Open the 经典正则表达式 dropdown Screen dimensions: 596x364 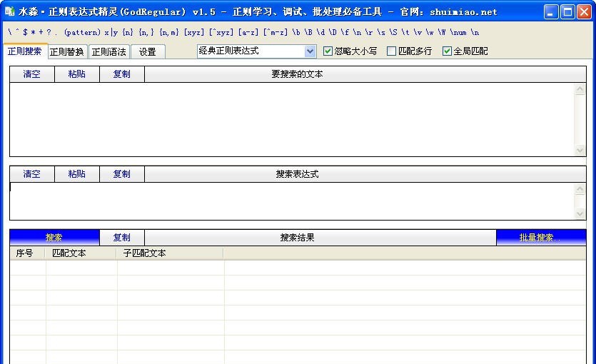point(310,51)
